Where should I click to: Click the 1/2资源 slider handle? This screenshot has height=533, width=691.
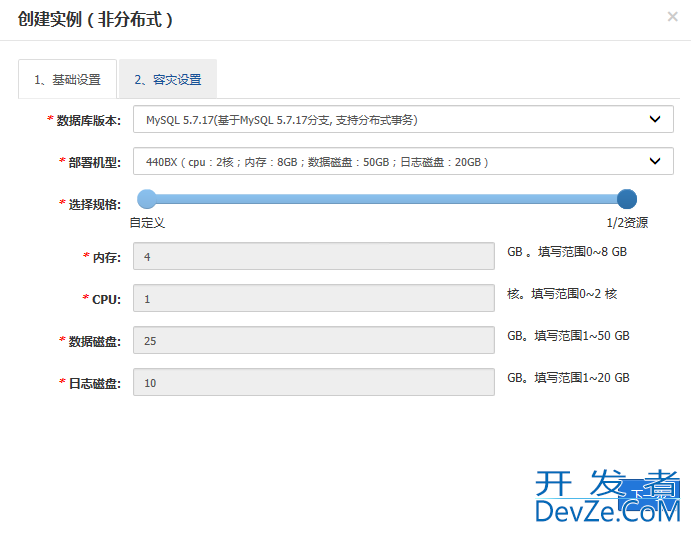point(627,199)
